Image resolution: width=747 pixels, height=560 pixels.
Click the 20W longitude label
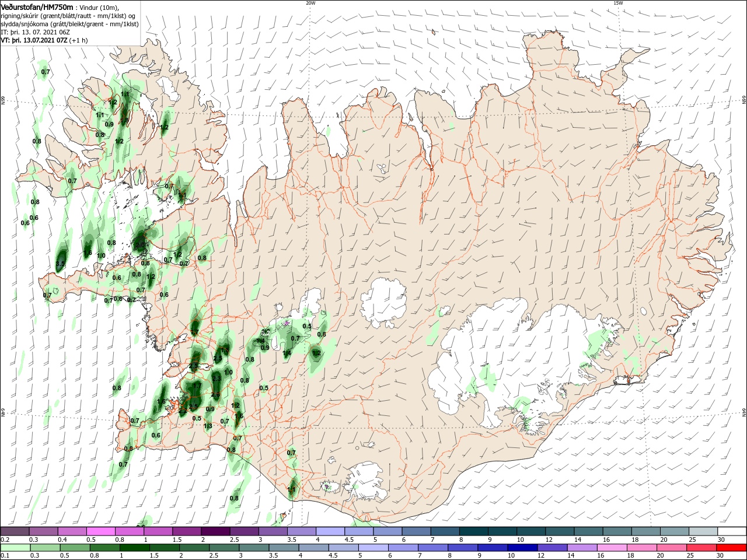coord(310,3)
